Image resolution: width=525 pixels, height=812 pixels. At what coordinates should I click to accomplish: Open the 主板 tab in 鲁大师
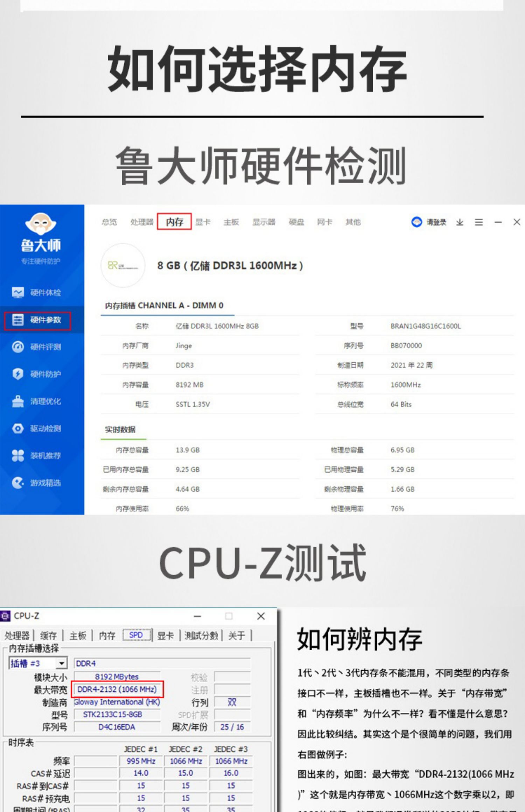click(231, 222)
